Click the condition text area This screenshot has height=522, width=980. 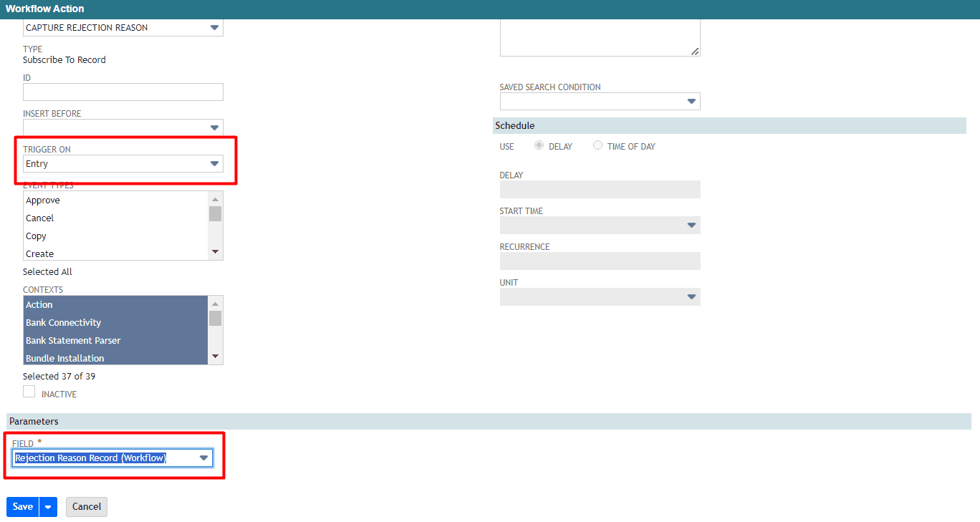(x=600, y=37)
